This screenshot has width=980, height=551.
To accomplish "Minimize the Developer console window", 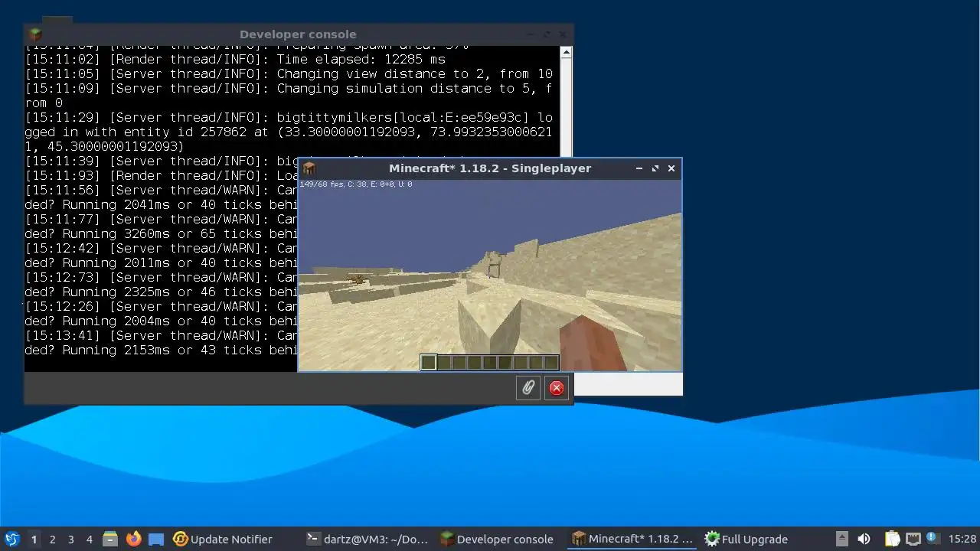I will point(531,34).
